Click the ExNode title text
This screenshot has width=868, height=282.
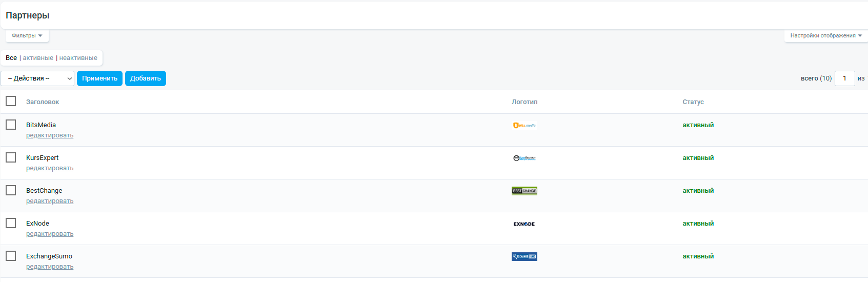pyautogui.click(x=38, y=224)
